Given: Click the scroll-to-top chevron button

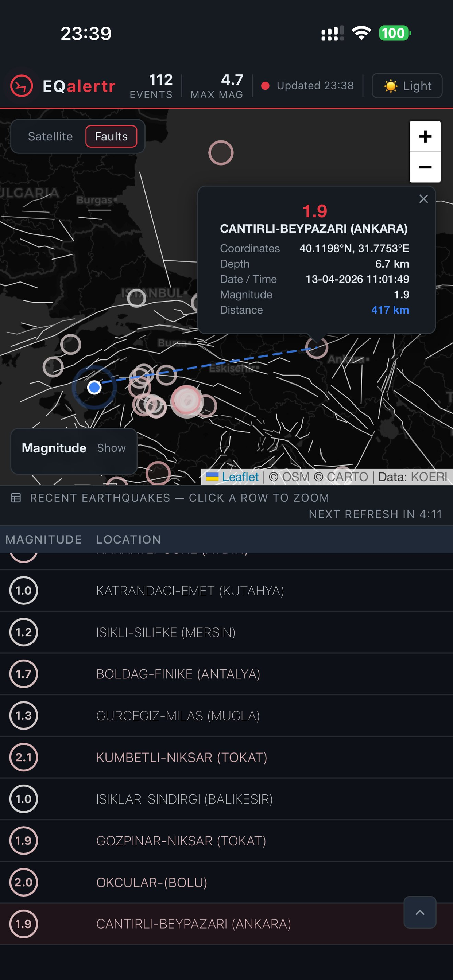Looking at the screenshot, I should [x=420, y=912].
